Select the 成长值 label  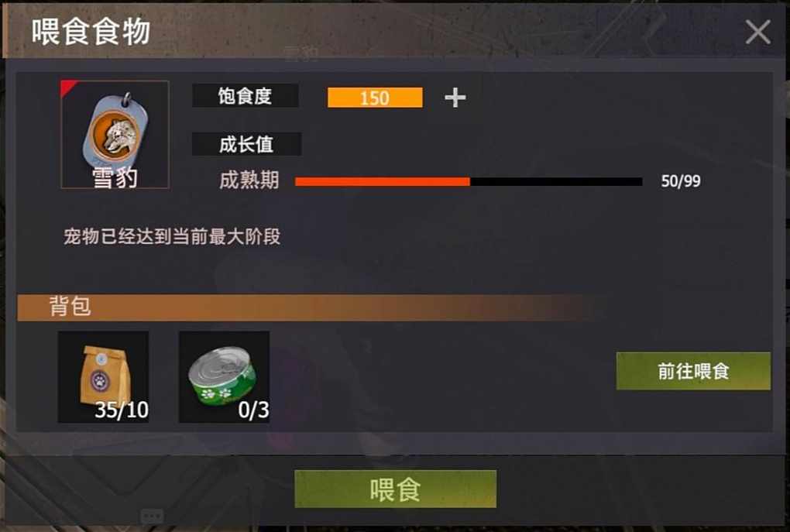(x=246, y=145)
